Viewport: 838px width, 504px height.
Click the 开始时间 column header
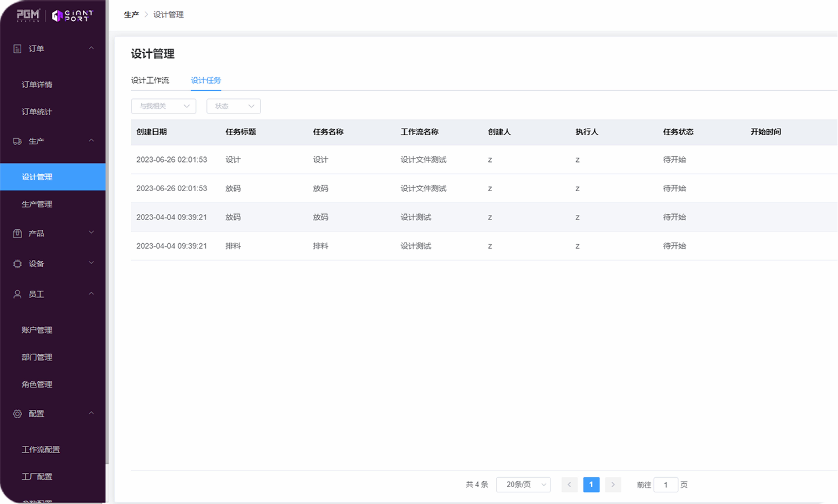click(766, 132)
